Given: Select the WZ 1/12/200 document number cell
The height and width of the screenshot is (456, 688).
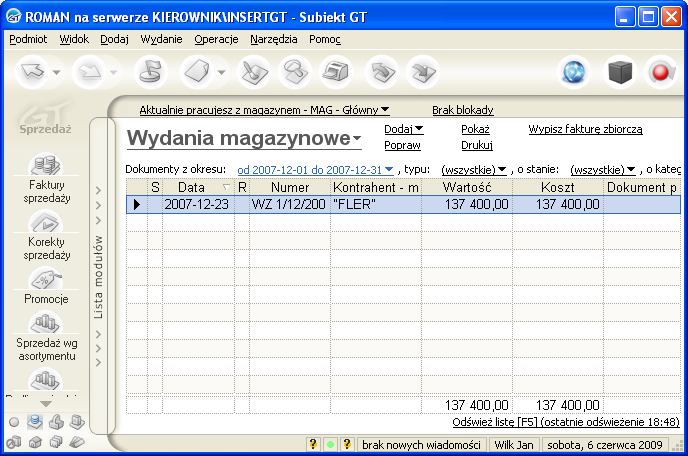Looking at the screenshot, I should pyautogui.click(x=290, y=205).
